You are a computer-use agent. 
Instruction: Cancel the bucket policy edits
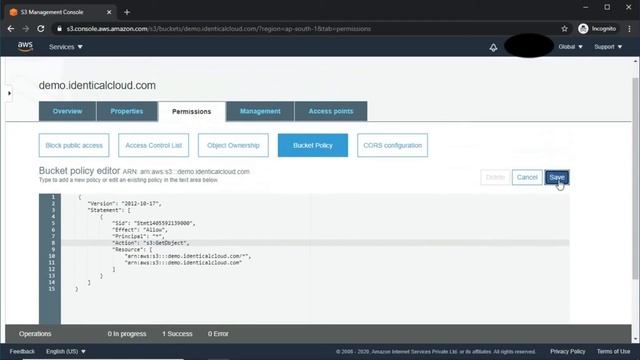527,177
